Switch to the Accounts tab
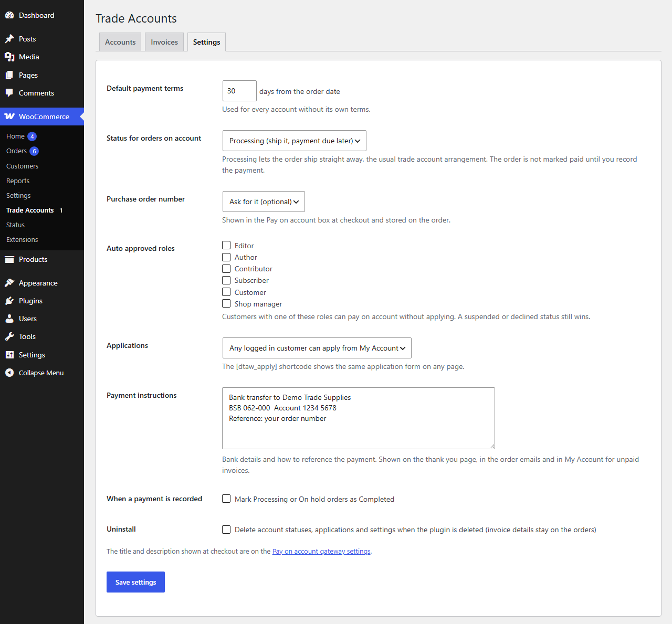Image resolution: width=672 pixels, height=624 pixels. click(x=120, y=42)
